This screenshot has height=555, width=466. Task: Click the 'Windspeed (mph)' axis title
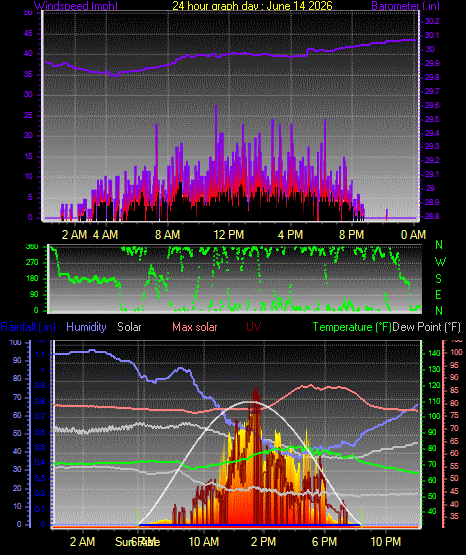point(76,6)
